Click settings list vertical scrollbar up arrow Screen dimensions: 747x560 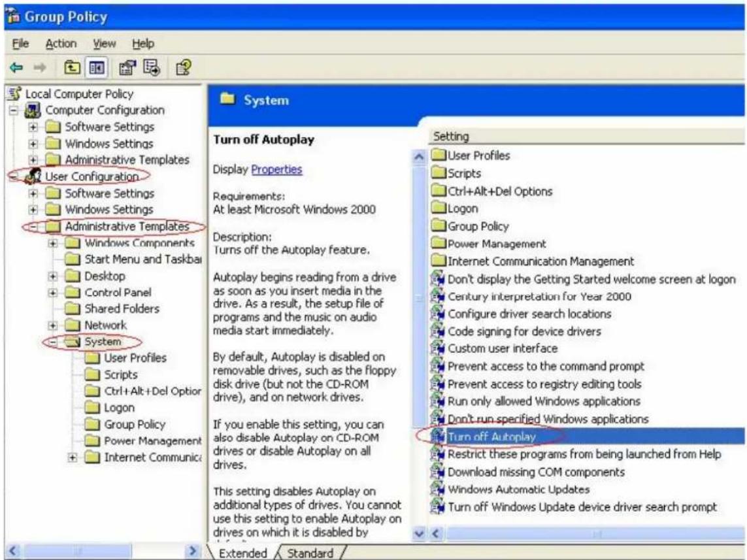pyautogui.click(x=419, y=157)
